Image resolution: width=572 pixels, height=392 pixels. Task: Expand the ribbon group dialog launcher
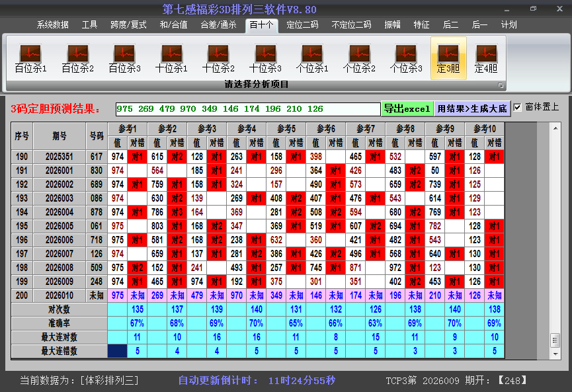[501, 85]
